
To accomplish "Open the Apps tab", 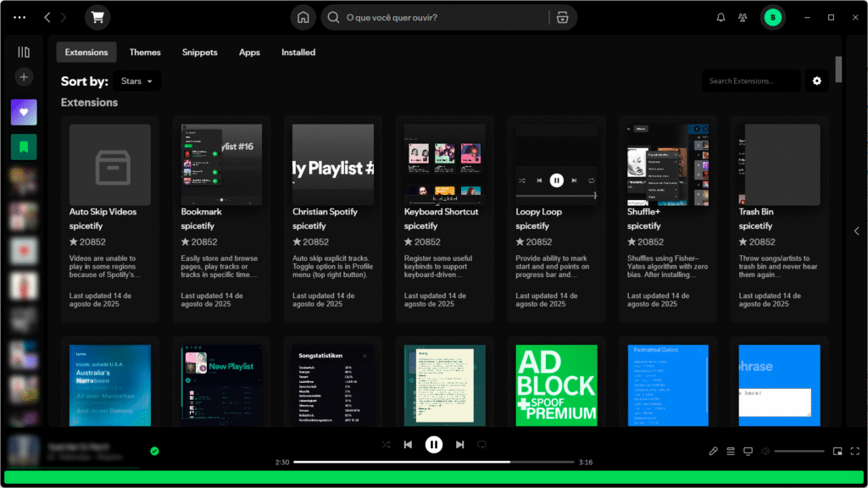I will [250, 53].
